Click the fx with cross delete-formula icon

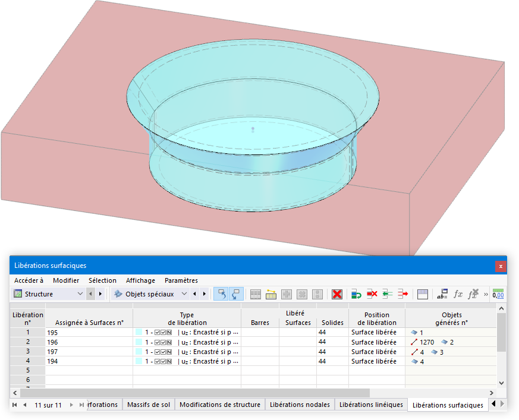(473, 294)
